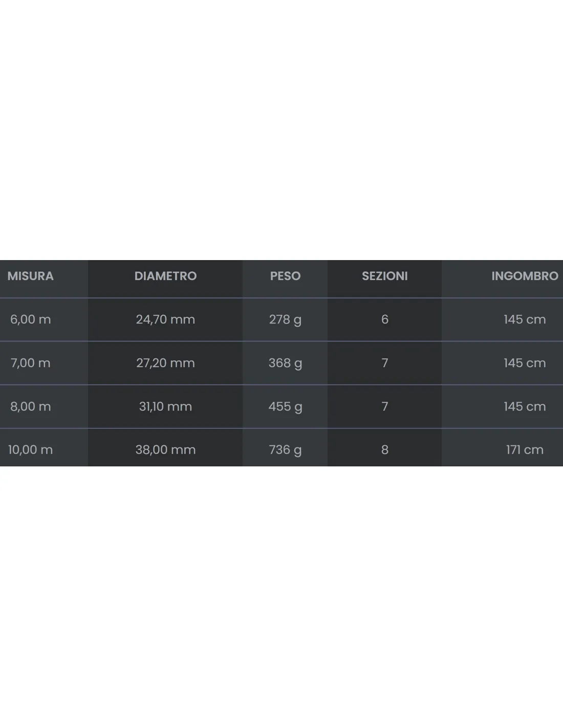563x728 pixels.
Task: Click the 24,70 mm diameter value
Action: [165, 319]
